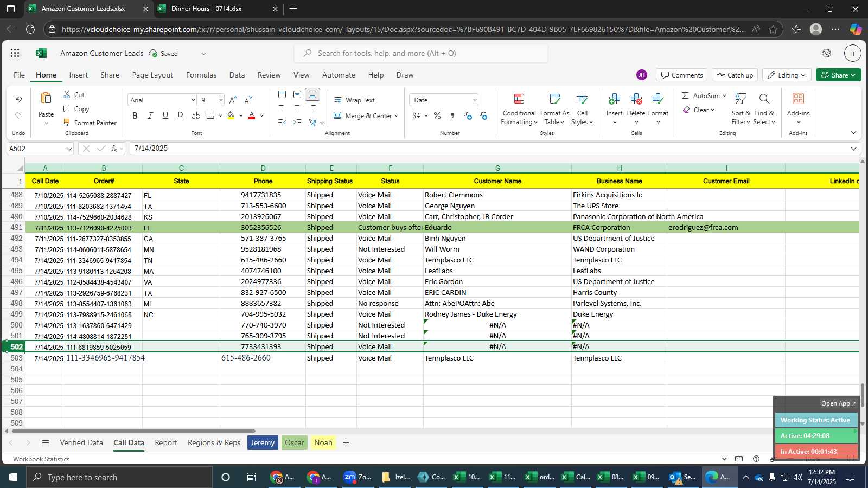Image resolution: width=868 pixels, height=488 pixels.
Task: Open the Editing mode dropdown
Action: pyautogui.click(x=787, y=75)
